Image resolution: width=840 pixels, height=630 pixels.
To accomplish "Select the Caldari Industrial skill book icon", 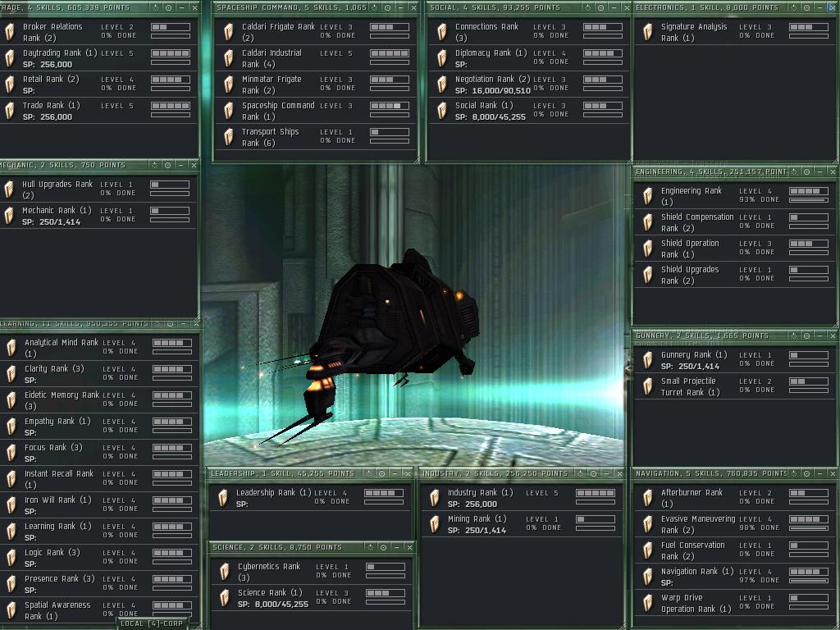I will coord(229,58).
